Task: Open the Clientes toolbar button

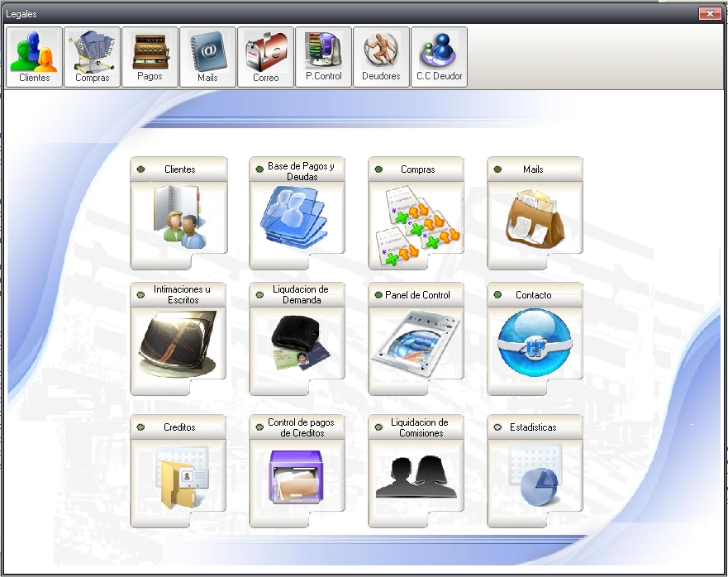Action: (35, 57)
